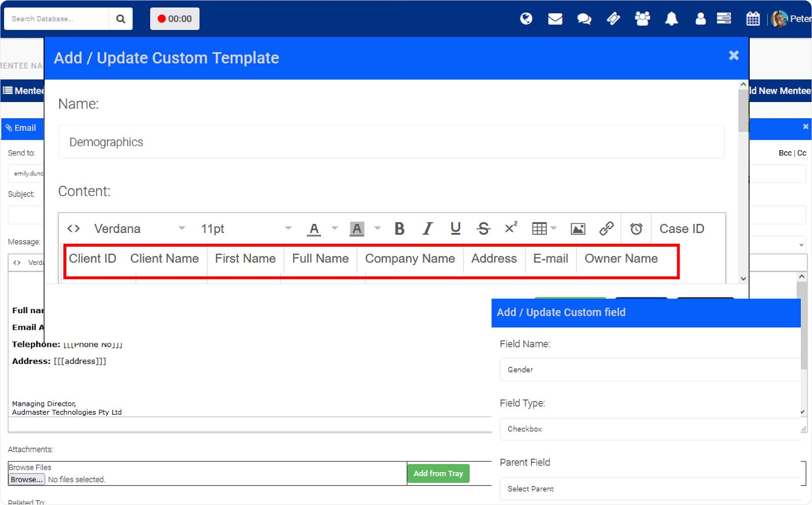Open the calendar icon in the top bar

(753, 18)
